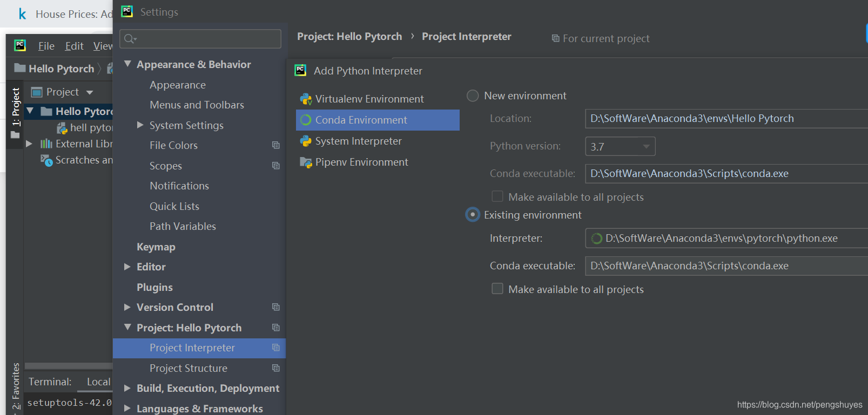Click the settings search field
Viewport: 868px width, 415px height.
(200, 39)
